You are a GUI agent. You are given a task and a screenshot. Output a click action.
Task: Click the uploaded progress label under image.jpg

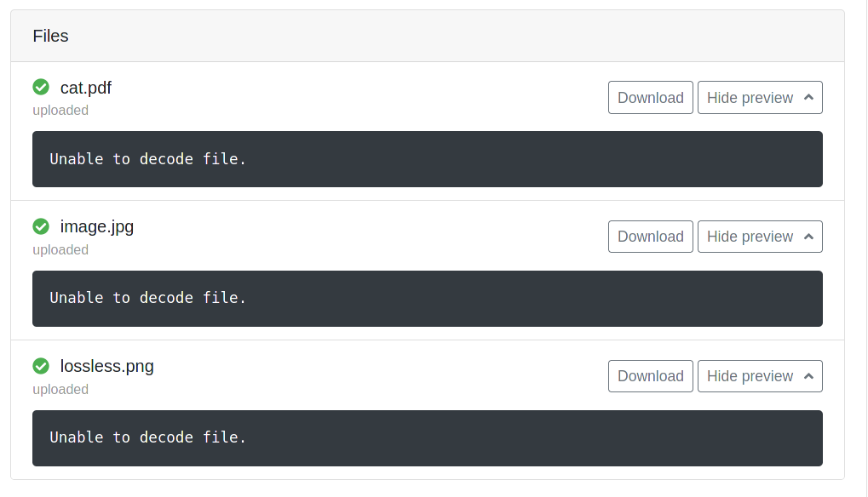click(x=60, y=249)
